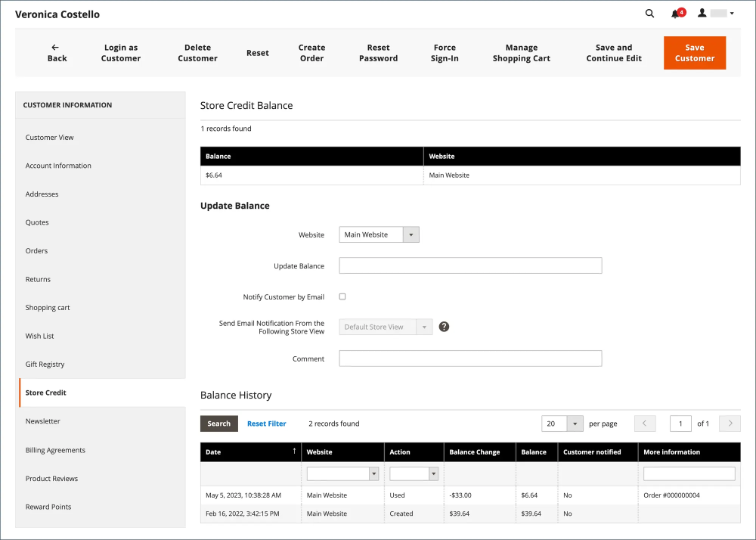This screenshot has width=756, height=540.
Task: Click the Reset Filter link
Action: coord(266,424)
